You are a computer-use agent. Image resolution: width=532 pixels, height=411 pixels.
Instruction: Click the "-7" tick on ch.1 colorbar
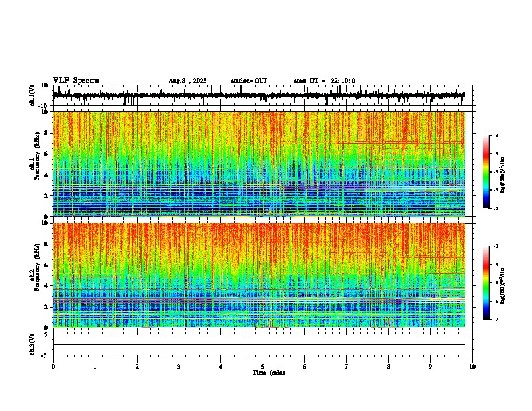496,208
